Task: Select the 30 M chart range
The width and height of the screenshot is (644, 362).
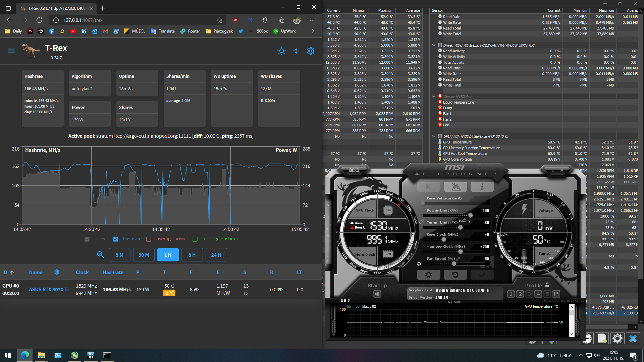Action: point(144,255)
